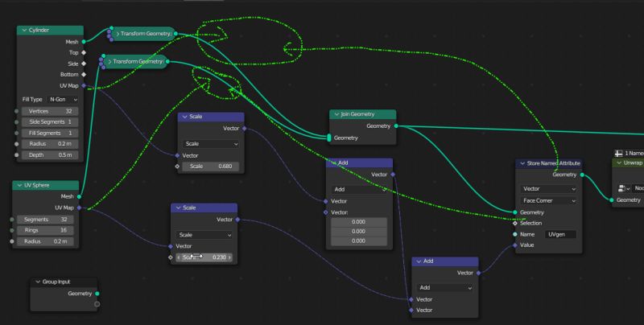
Task: Collapse the Group Input node
Action: coord(38,282)
